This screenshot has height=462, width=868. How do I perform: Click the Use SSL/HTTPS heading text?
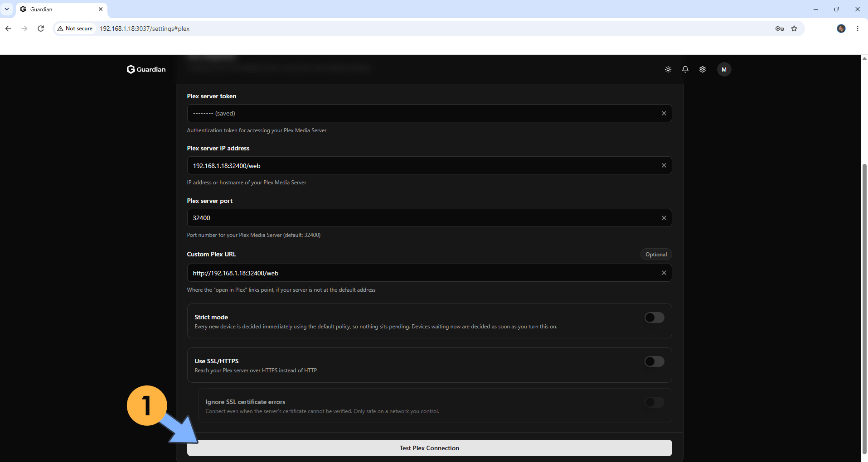(217, 361)
